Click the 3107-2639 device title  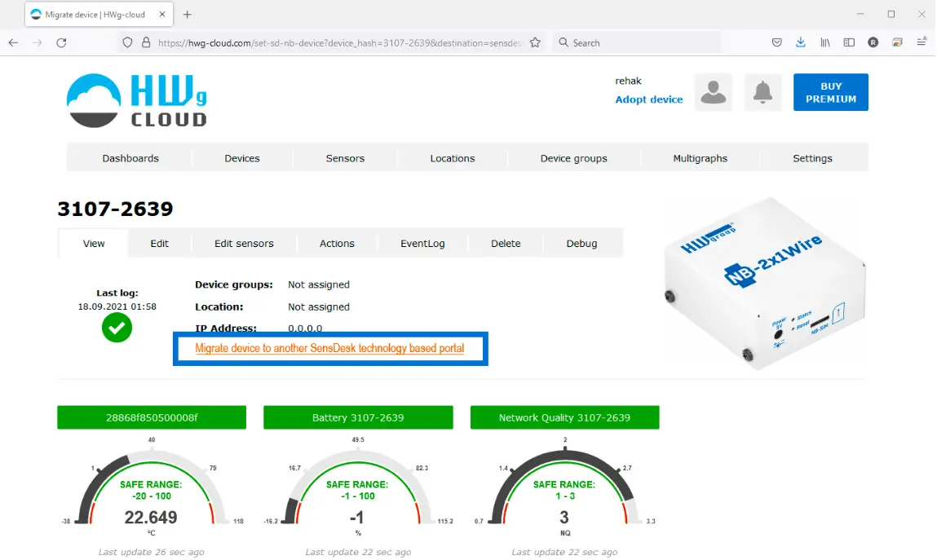click(115, 209)
